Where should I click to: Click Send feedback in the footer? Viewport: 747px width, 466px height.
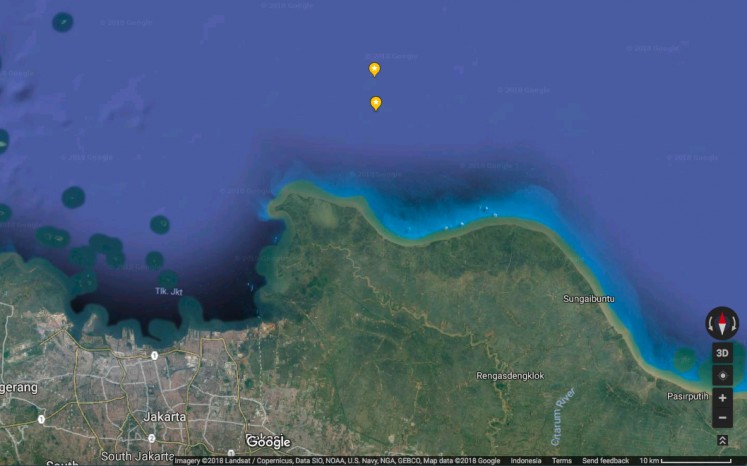[x=605, y=461]
